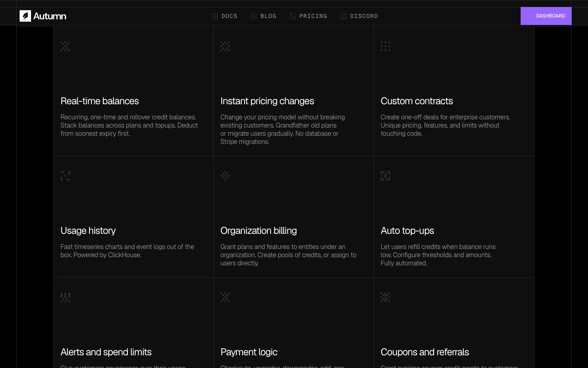
Task: Click the Custom contracts card icon
Action: [x=385, y=46]
